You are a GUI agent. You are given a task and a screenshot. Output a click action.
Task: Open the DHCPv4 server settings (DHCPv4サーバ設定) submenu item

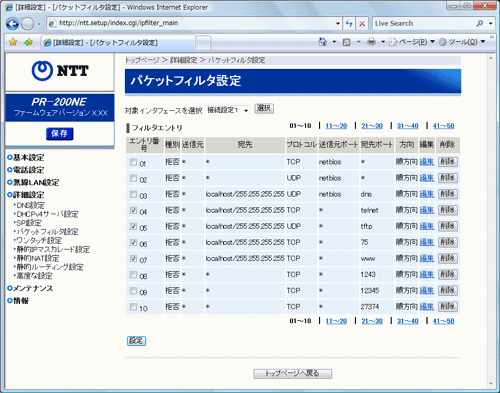(47, 214)
